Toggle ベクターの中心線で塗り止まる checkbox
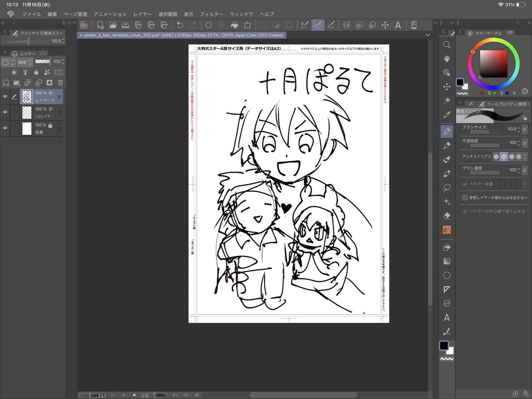Screen dimensions: 532x399 465,211
